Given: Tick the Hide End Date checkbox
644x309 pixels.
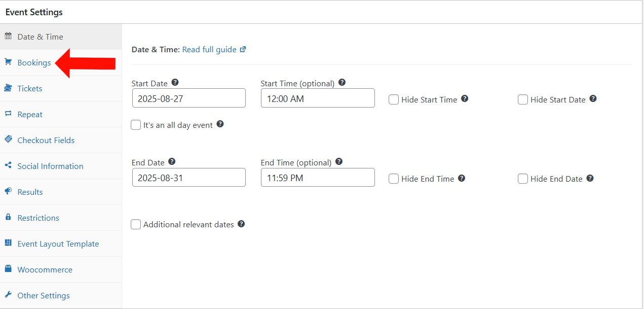Looking at the screenshot, I should click(x=523, y=179).
